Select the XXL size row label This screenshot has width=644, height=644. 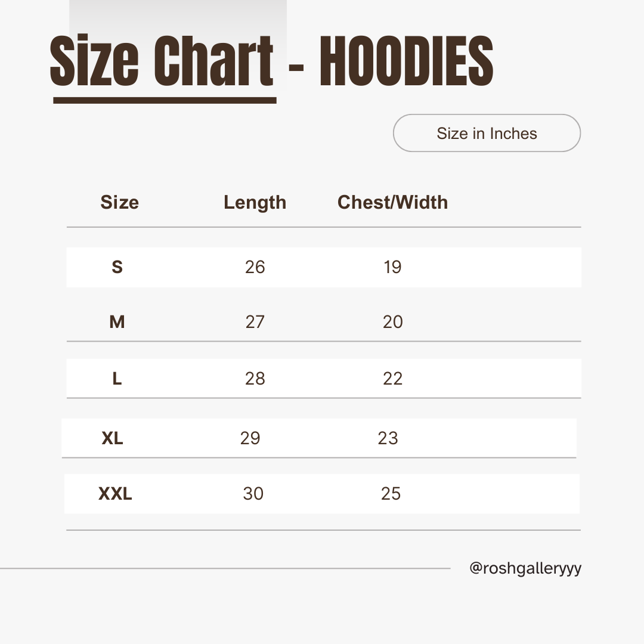115,494
